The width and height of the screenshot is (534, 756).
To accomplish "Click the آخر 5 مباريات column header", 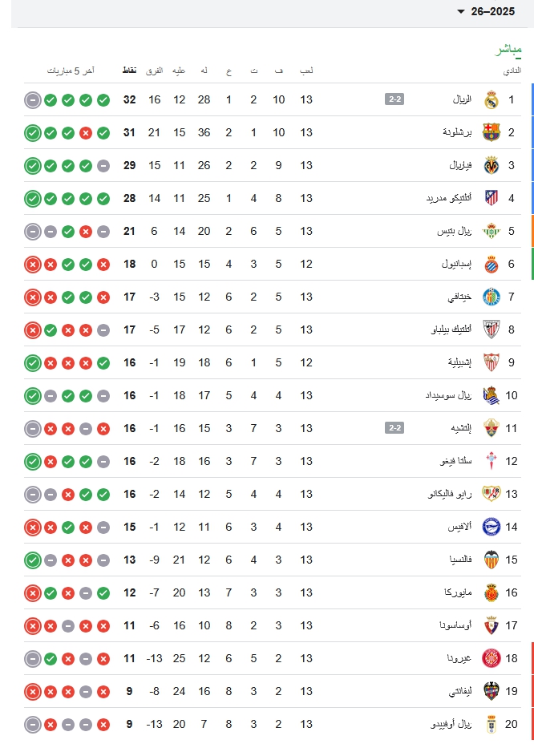I will click(71, 71).
